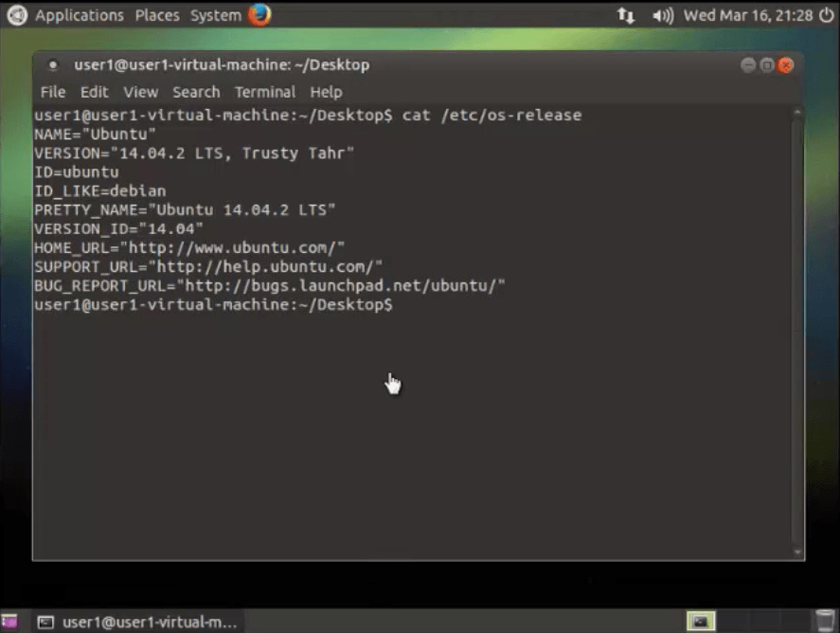Open the Terminal menu in menu bar
This screenshot has height=633, width=840.
[x=265, y=92]
